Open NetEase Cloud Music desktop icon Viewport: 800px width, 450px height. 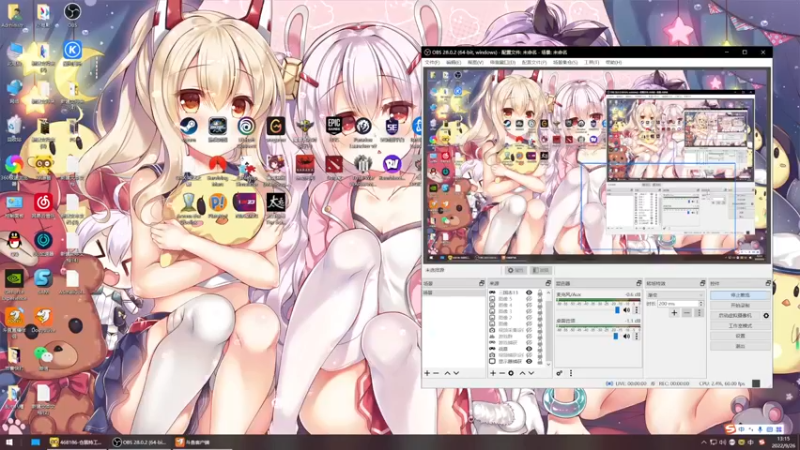pyautogui.click(x=43, y=206)
